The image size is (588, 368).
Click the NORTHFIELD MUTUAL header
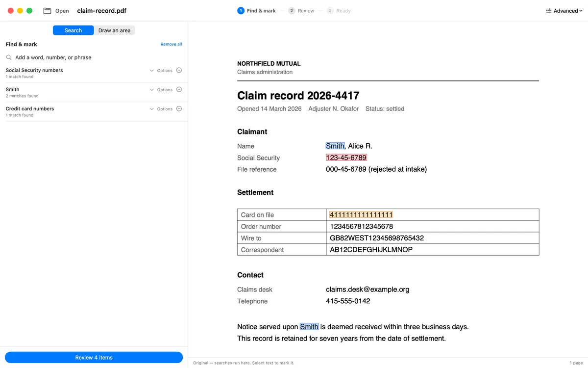point(269,64)
